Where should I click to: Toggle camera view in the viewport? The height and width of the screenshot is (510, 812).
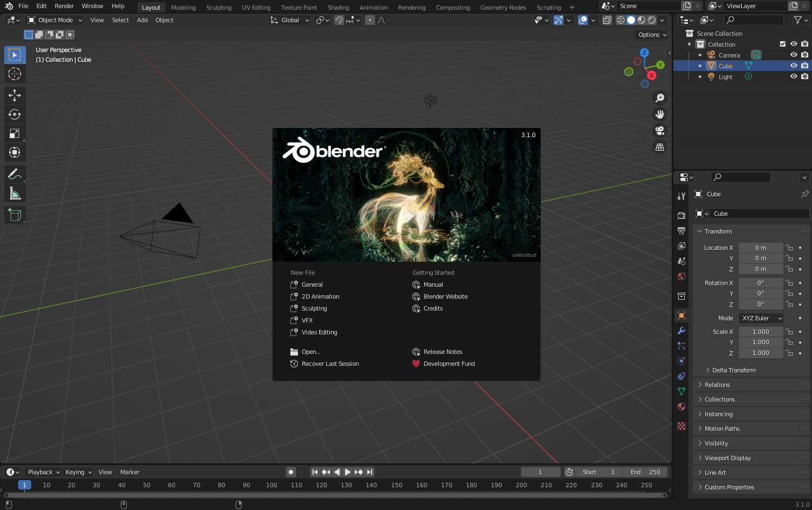tap(660, 131)
